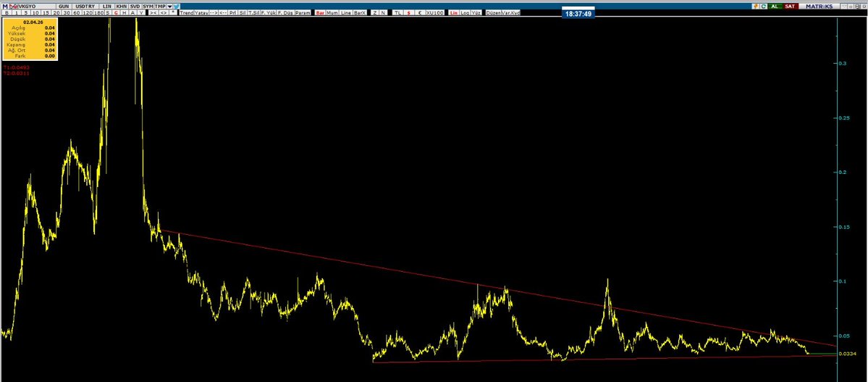Switch chart type to Bar
The image size is (868, 382).
point(320,12)
